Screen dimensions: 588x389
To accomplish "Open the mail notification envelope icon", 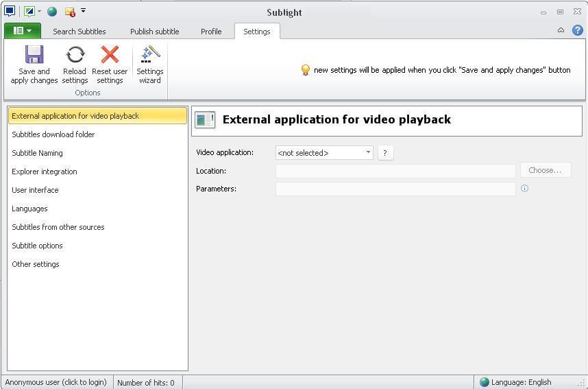I will 70,12.
